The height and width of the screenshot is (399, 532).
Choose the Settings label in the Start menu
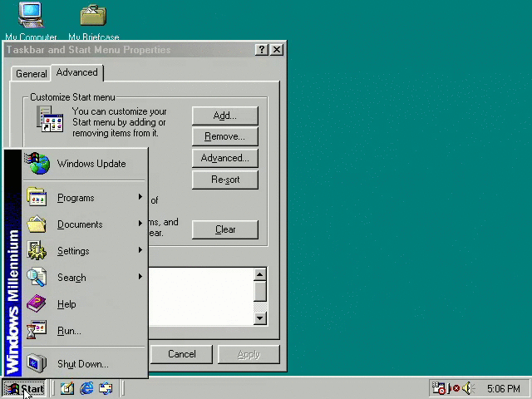73,251
